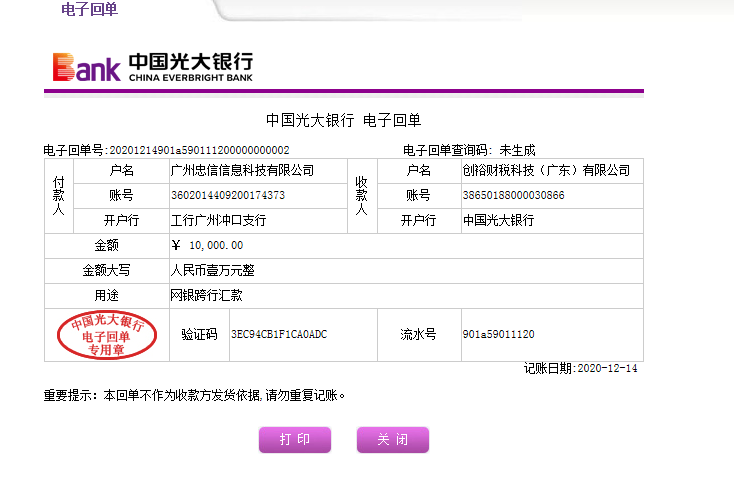This screenshot has width=734, height=488.
Task: Select payee name 创裕财税科技（广东）有限公司
Action: point(546,170)
